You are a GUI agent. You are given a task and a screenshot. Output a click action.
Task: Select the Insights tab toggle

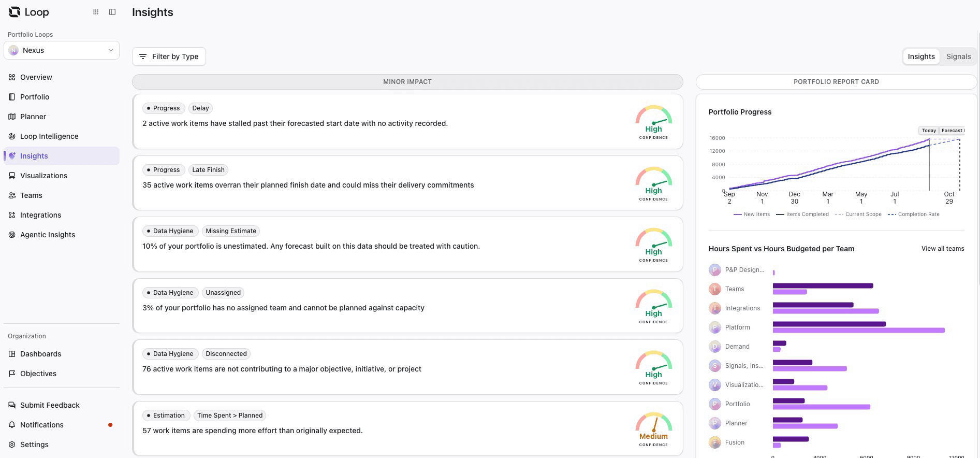tap(921, 56)
